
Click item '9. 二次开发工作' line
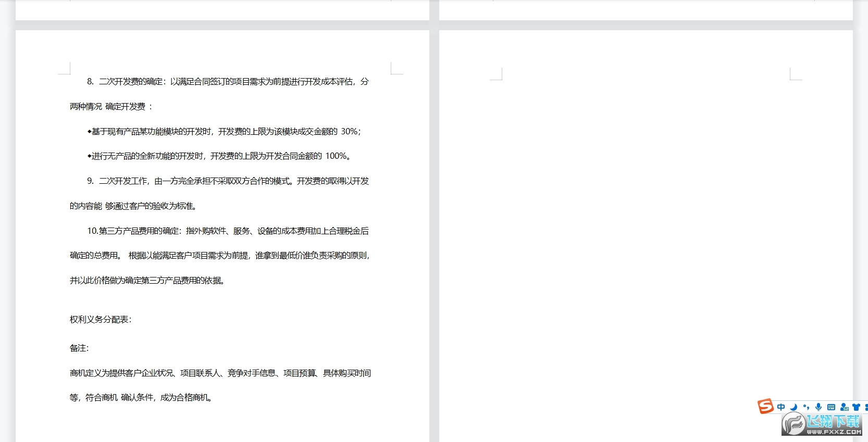[x=228, y=181]
